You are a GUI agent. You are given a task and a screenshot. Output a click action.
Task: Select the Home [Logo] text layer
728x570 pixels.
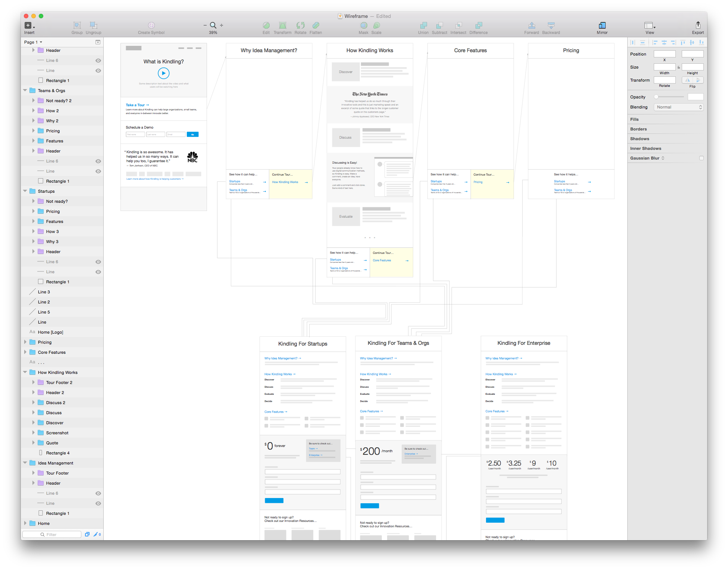(x=50, y=332)
